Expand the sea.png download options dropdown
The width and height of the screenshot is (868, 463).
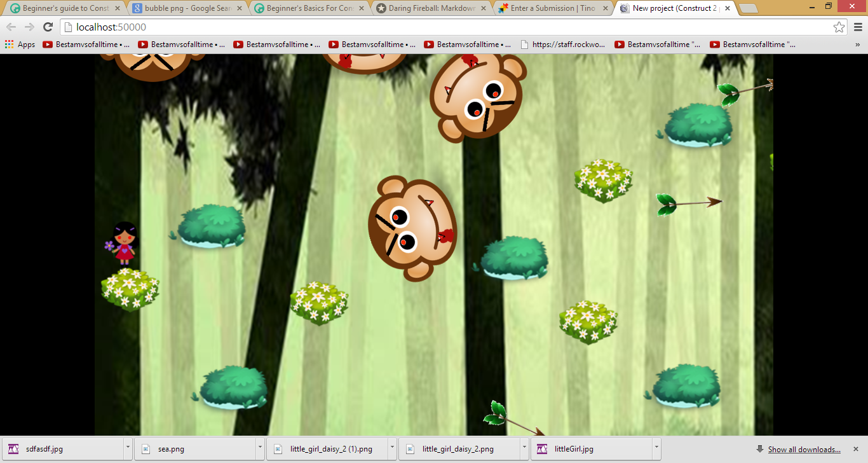[260, 448]
